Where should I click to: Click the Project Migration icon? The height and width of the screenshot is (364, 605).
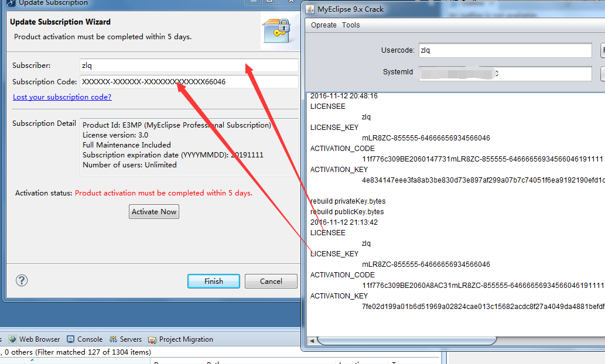152,339
